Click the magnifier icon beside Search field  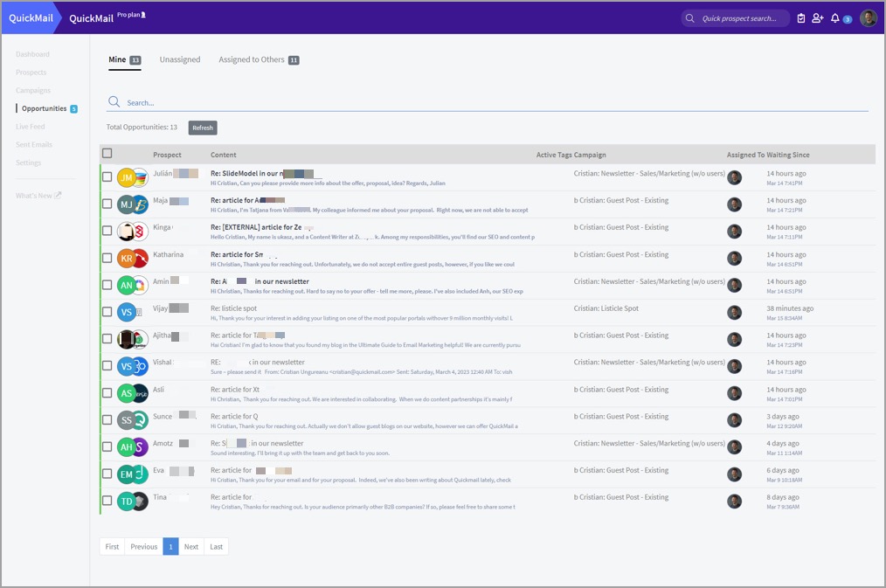point(114,102)
